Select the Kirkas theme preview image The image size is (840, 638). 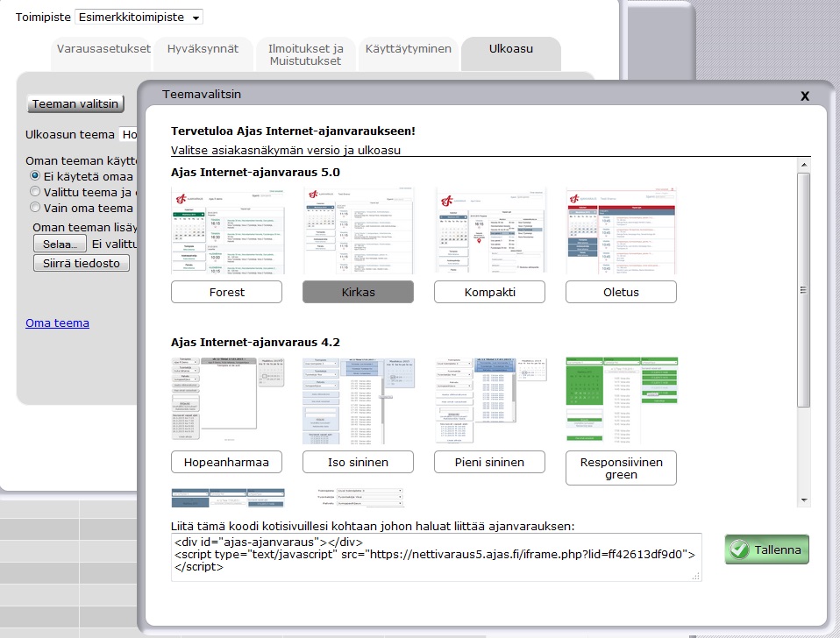click(x=358, y=230)
